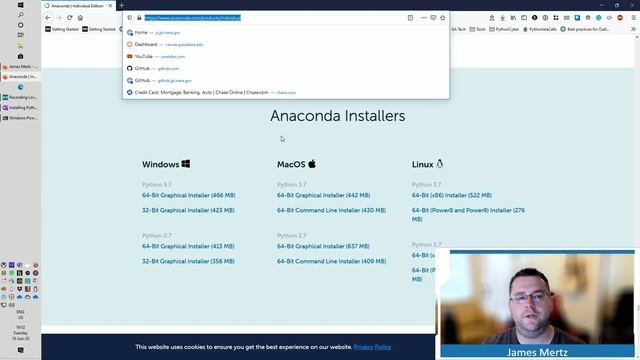Open the Windows Start menu

tap(20, 5)
